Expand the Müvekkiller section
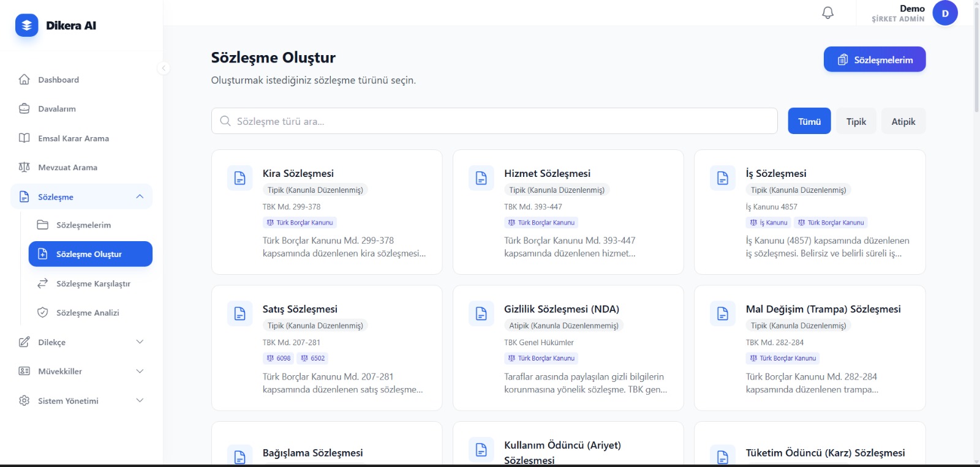The height and width of the screenshot is (467, 980). tap(140, 372)
